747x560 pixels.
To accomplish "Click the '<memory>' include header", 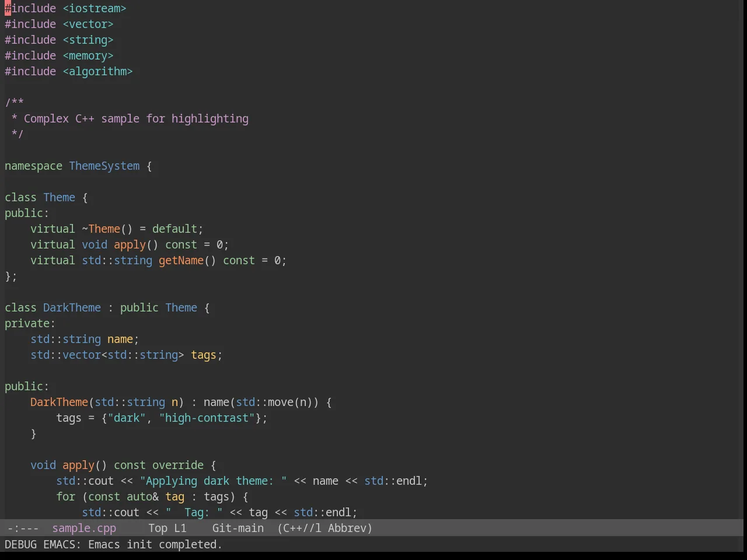I will (x=88, y=56).
